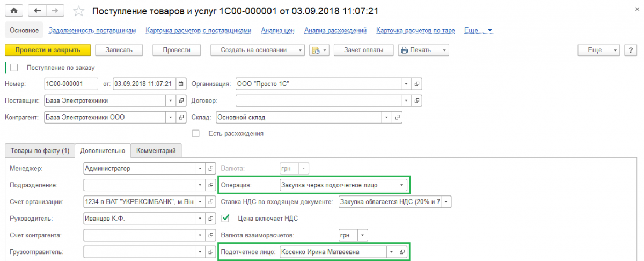Image resolution: width=644 pixels, height=261 pixels.
Task: Open the Анализ расхождений link
Action: (x=335, y=31)
